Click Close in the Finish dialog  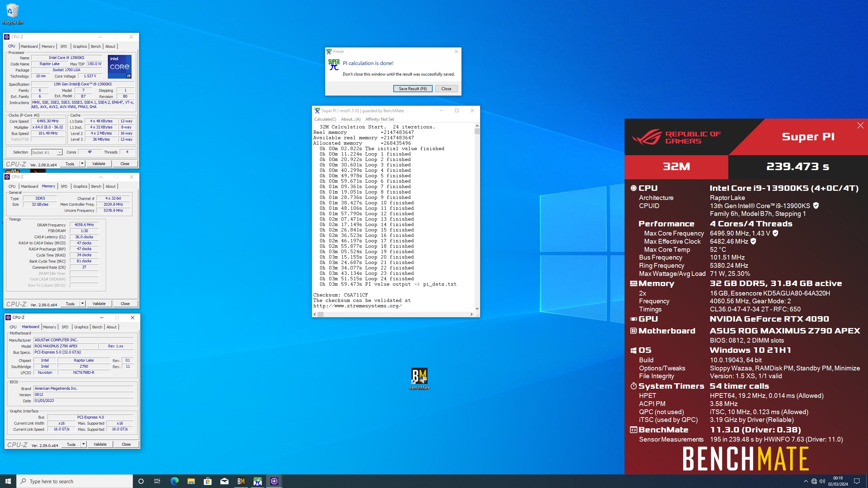[x=446, y=89]
